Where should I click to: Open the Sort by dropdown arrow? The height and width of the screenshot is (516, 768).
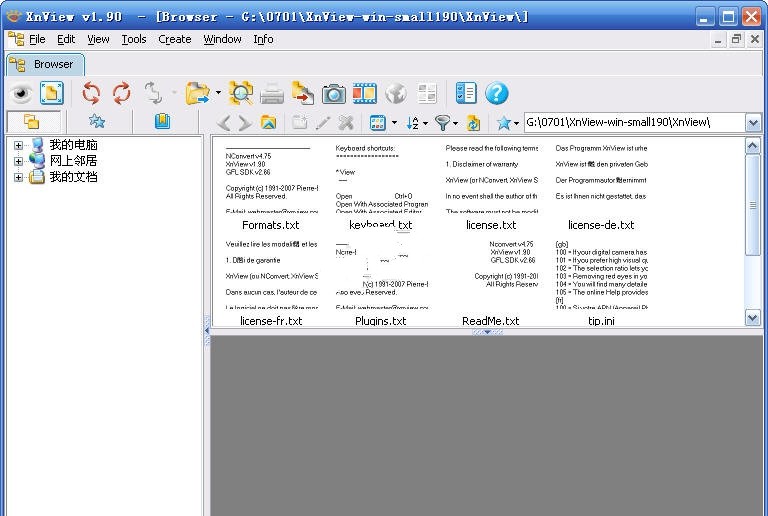point(425,123)
